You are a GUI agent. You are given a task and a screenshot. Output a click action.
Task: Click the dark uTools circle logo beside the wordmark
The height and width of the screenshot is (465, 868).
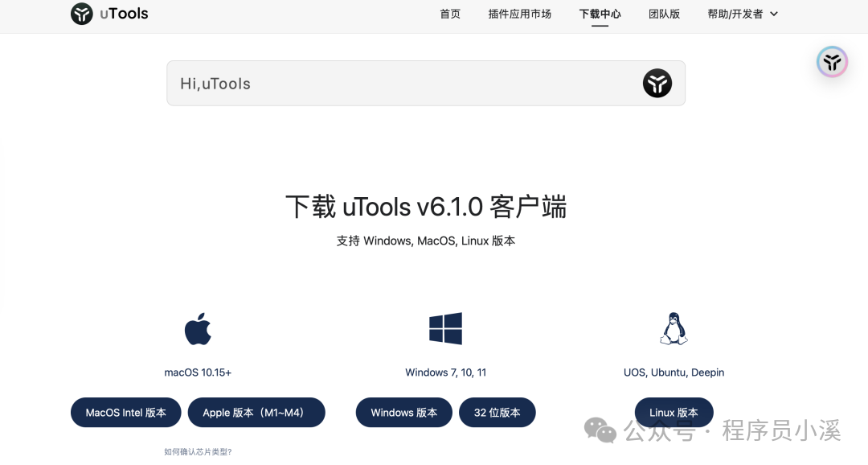(x=81, y=14)
